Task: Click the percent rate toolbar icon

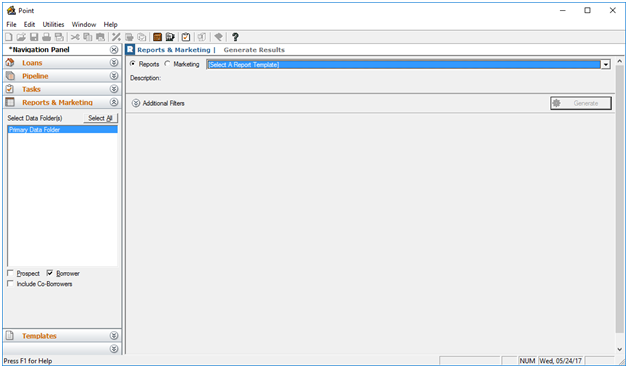Action: (x=116, y=37)
